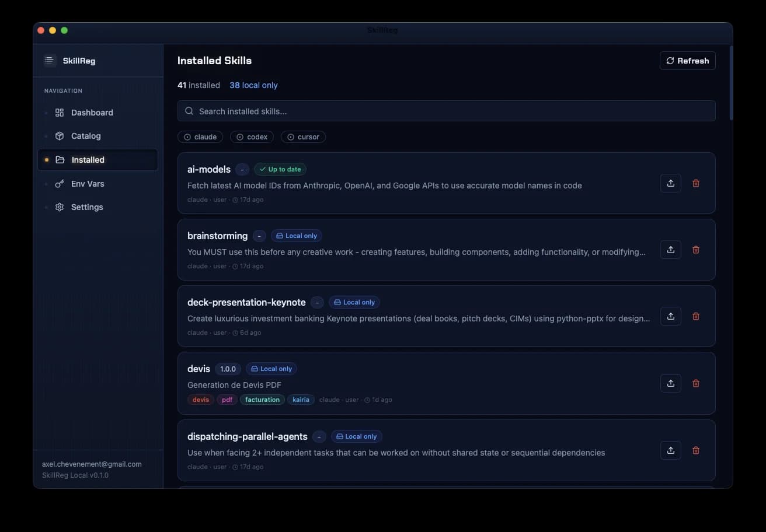
Task: Click the magnifier icon in the search bar
Action: 189,111
